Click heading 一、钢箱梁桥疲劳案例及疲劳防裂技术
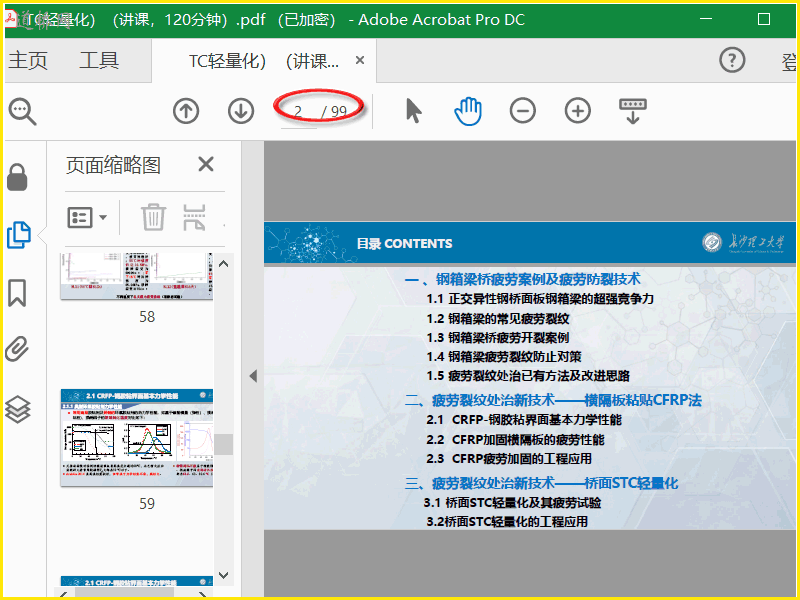This screenshot has height=600, width=800. [522, 279]
